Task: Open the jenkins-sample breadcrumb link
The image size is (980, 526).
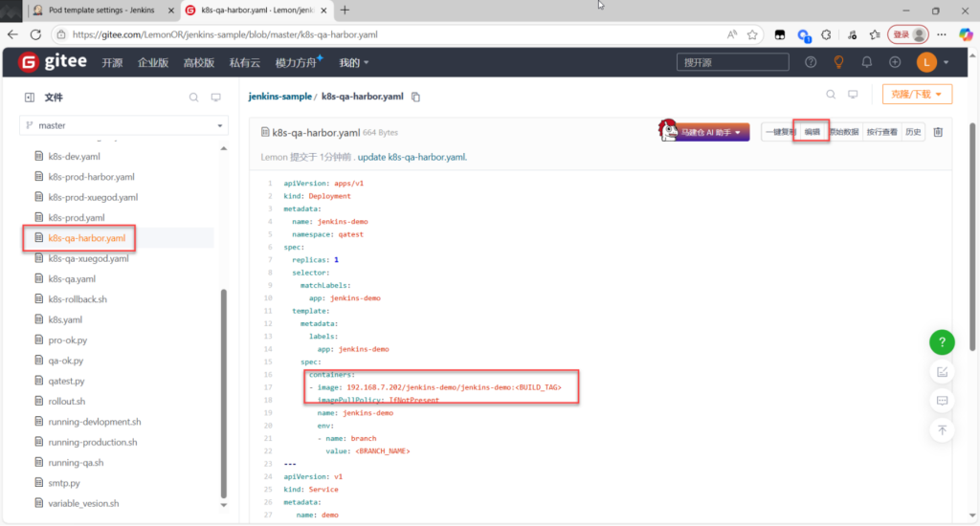Action: pos(279,97)
